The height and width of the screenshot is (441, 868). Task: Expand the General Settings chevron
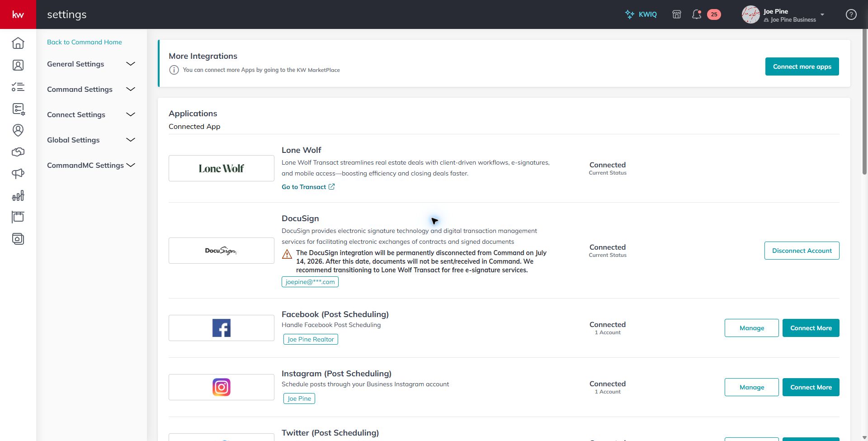[x=131, y=64]
